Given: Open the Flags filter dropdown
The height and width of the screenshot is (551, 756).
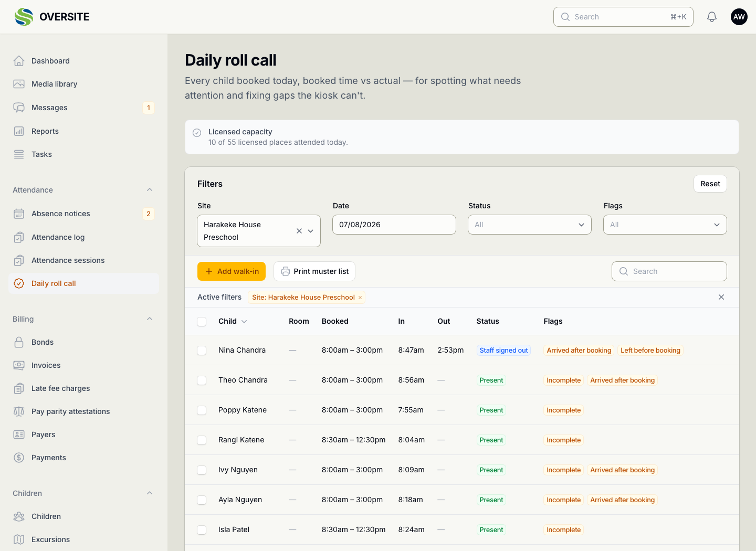Looking at the screenshot, I should tap(665, 225).
